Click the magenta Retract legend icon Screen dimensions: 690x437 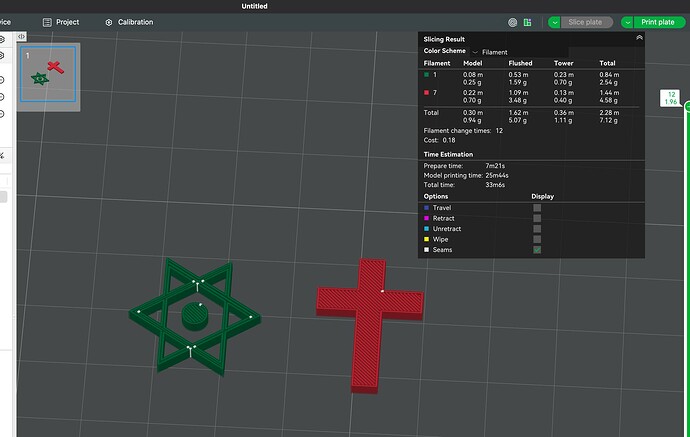click(426, 218)
